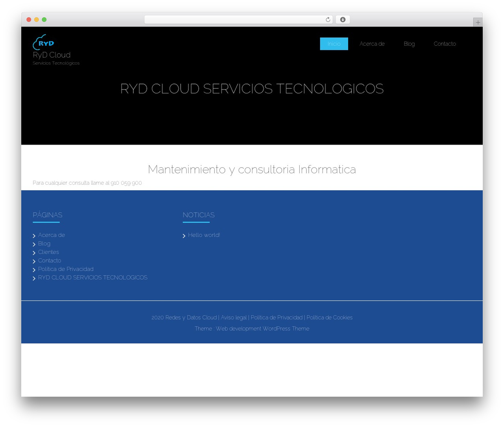Go to Blog in top navigation
The image size is (504, 427).
[409, 44]
